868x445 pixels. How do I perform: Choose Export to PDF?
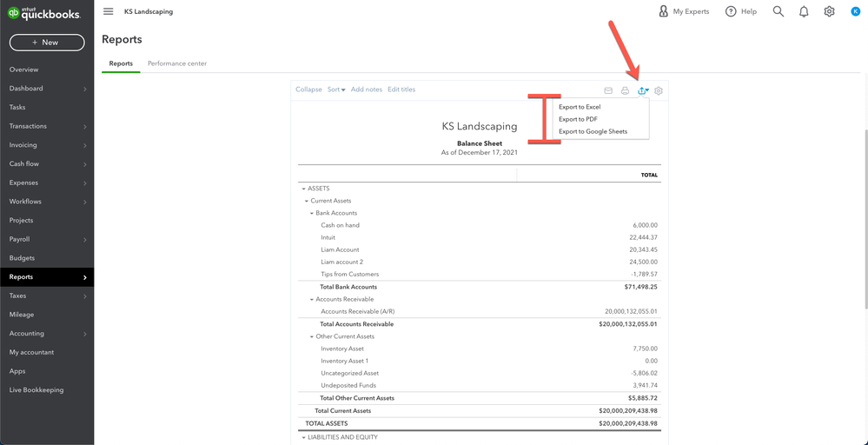(x=578, y=120)
